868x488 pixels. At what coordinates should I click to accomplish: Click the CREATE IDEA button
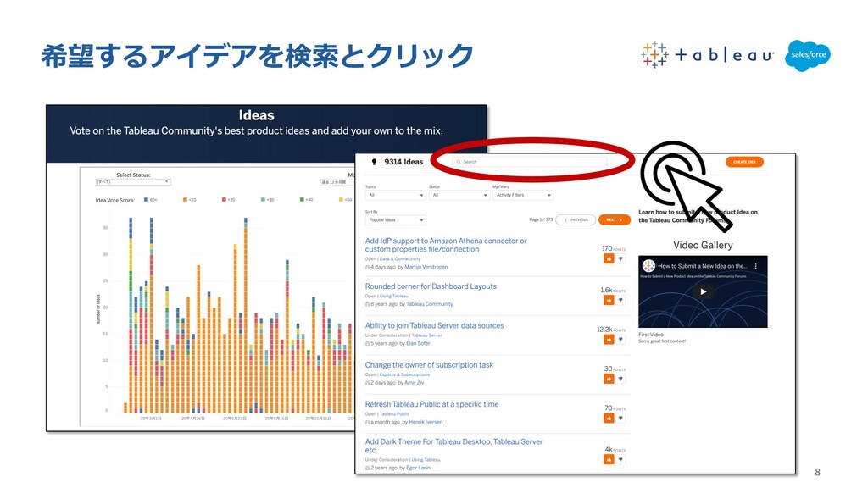744,162
